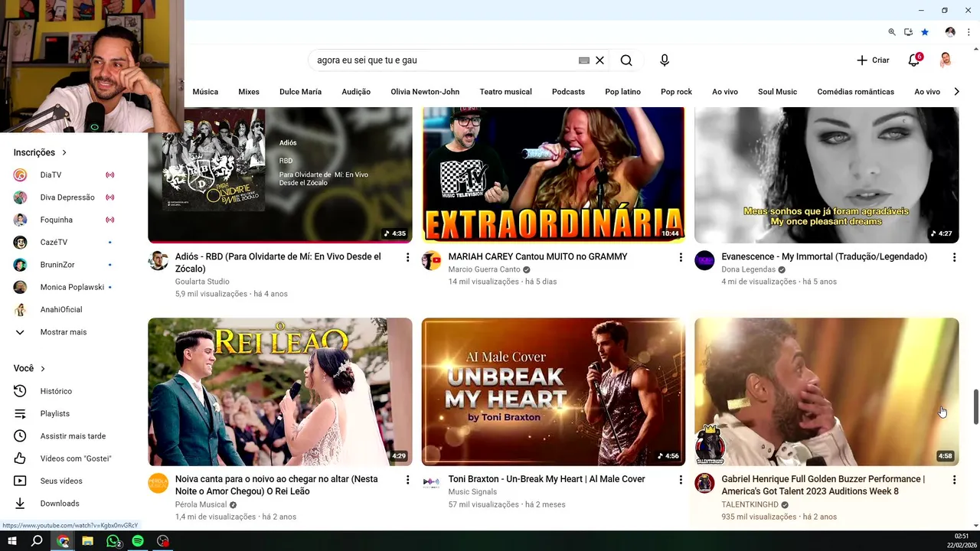Select the Soul Music chip

[x=777, y=92]
